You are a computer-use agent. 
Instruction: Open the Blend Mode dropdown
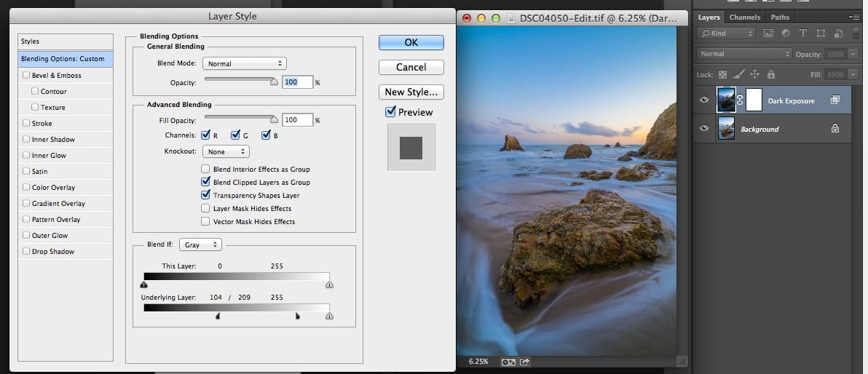pos(244,63)
